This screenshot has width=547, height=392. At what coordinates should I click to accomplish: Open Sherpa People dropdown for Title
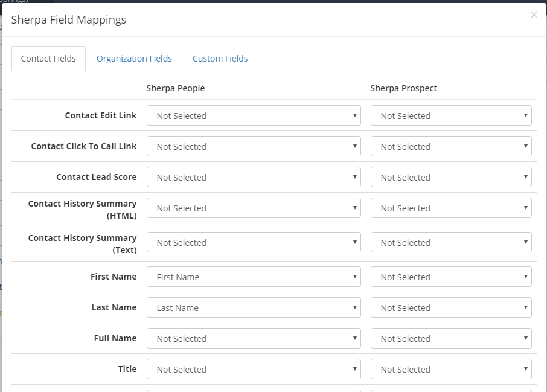click(254, 369)
